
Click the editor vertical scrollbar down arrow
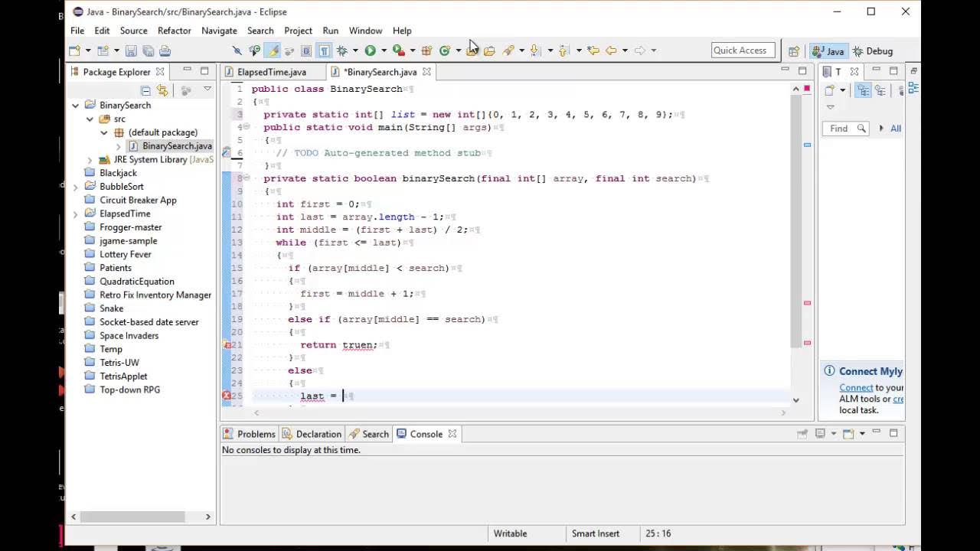[x=796, y=399]
